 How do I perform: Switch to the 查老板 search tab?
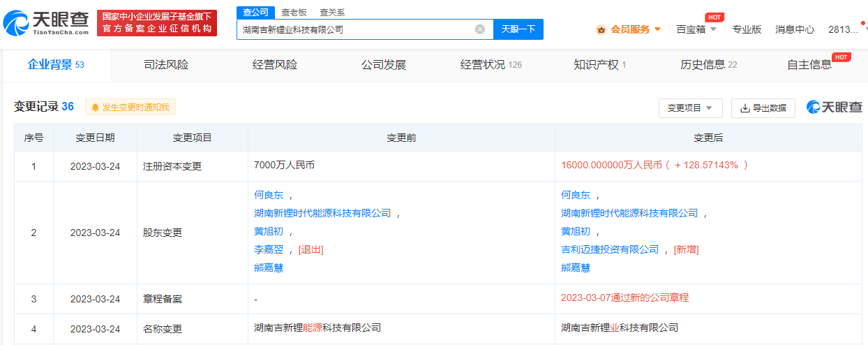294,13
